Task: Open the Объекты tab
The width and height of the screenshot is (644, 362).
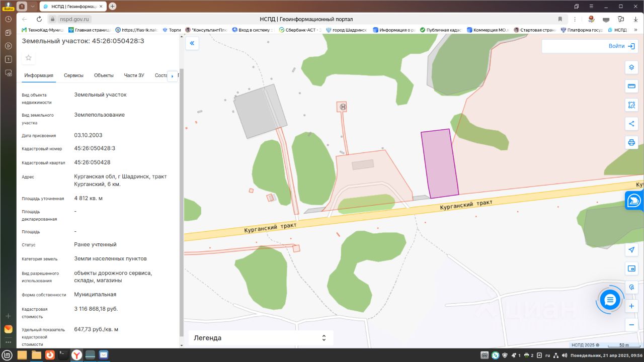Action: (x=104, y=75)
